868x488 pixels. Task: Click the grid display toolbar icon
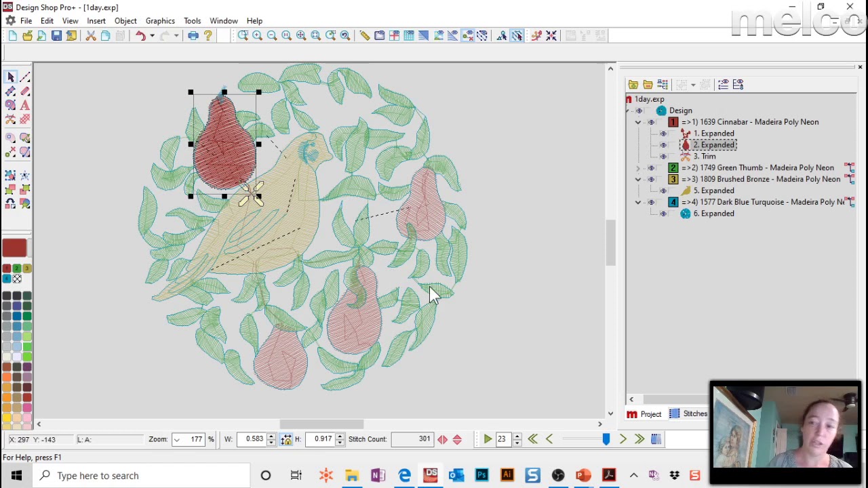click(409, 36)
